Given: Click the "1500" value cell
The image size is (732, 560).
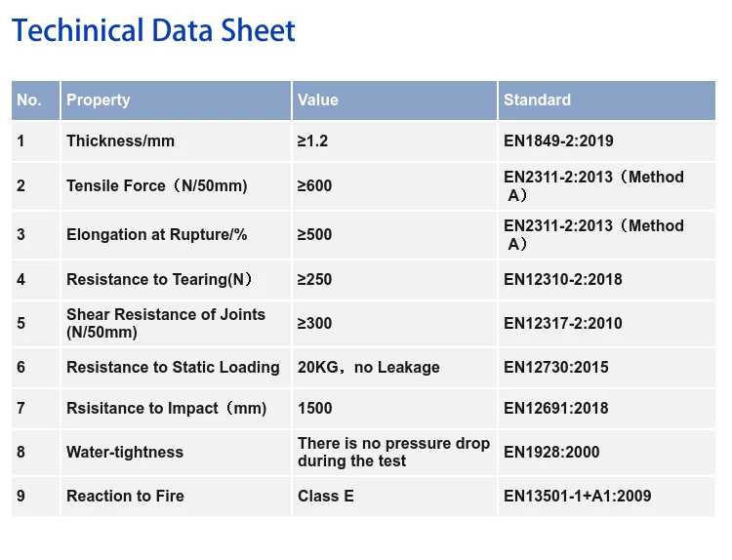Looking at the screenshot, I should 315,408.
